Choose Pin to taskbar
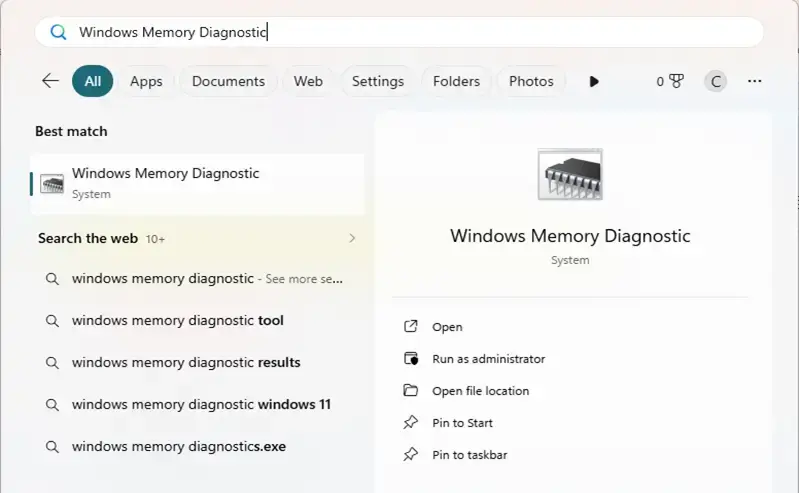The width and height of the screenshot is (799, 493). coord(469,455)
